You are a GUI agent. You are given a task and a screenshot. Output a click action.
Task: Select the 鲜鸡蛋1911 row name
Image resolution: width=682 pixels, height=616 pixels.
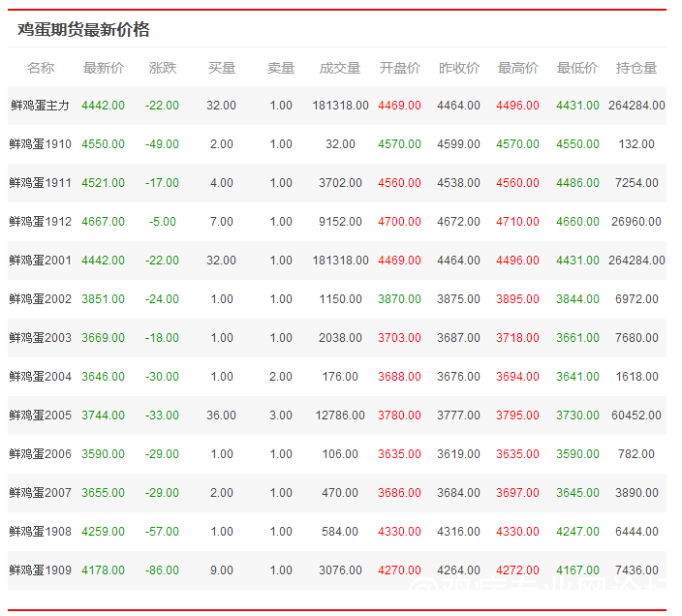(x=40, y=183)
